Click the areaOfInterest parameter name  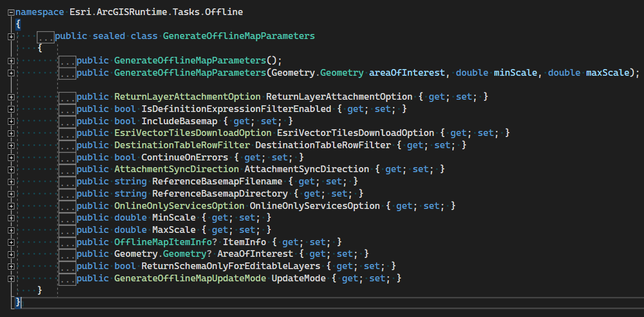click(x=407, y=73)
